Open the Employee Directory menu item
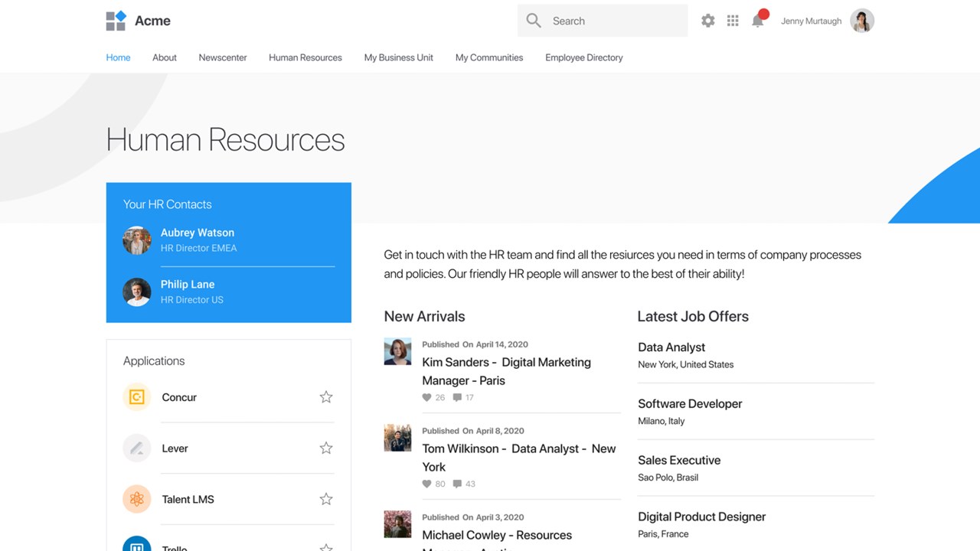 point(584,57)
